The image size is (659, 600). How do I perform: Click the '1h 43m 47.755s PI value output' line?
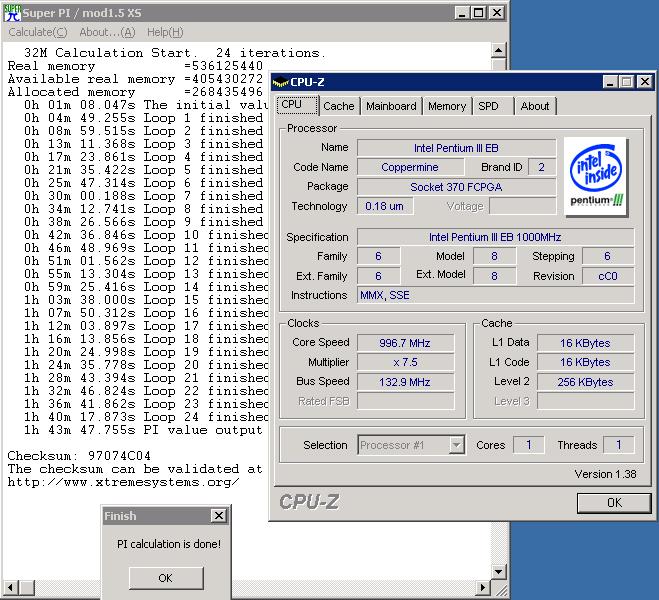tap(143, 430)
